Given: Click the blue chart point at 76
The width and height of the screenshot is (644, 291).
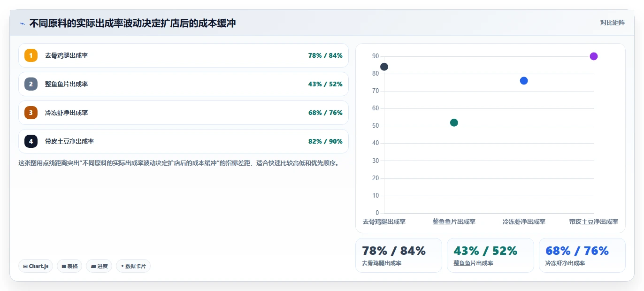Looking at the screenshot, I should [524, 81].
